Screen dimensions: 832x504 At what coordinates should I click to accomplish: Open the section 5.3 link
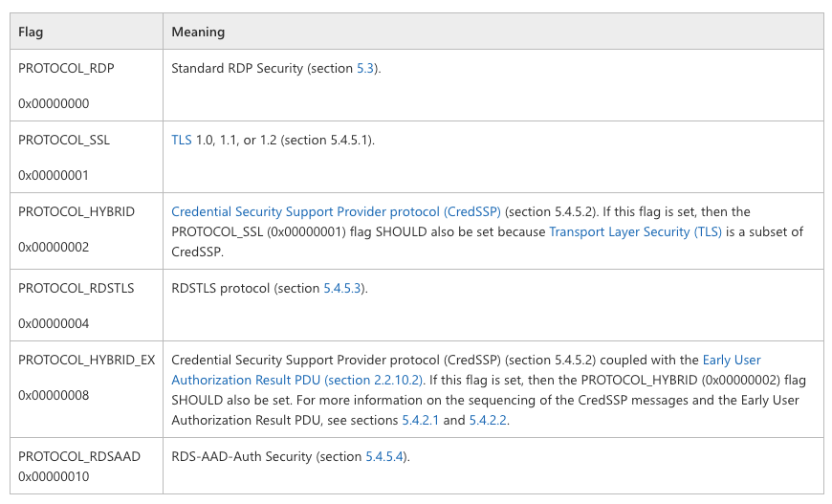(x=365, y=69)
